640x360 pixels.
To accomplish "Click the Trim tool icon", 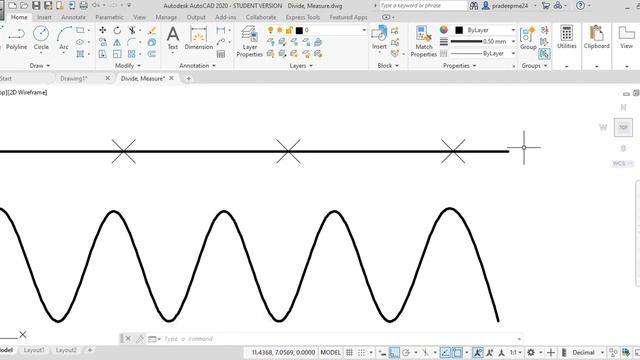I will click(x=132, y=30).
